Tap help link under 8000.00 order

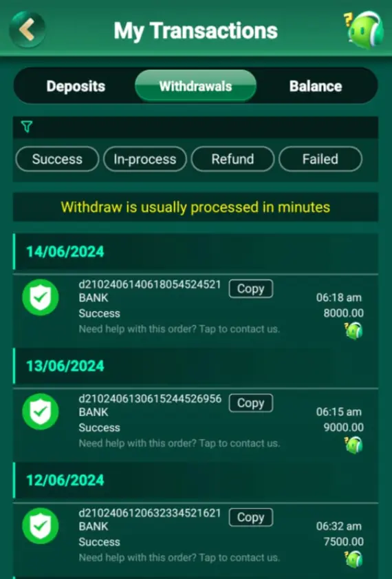[x=179, y=329]
